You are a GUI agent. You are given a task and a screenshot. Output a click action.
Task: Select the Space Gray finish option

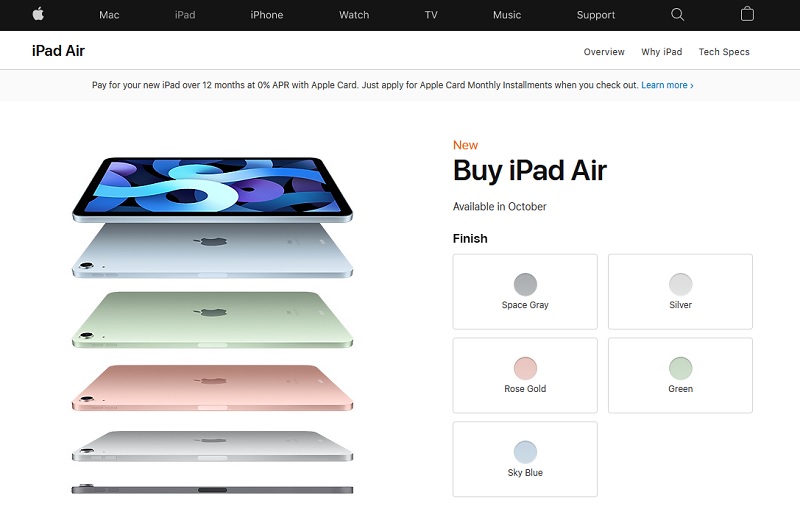pyautogui.click(x=525, y=291)
